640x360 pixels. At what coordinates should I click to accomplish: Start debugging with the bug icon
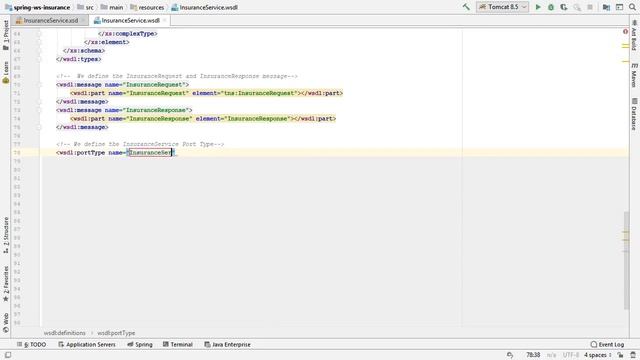point(551,7)
